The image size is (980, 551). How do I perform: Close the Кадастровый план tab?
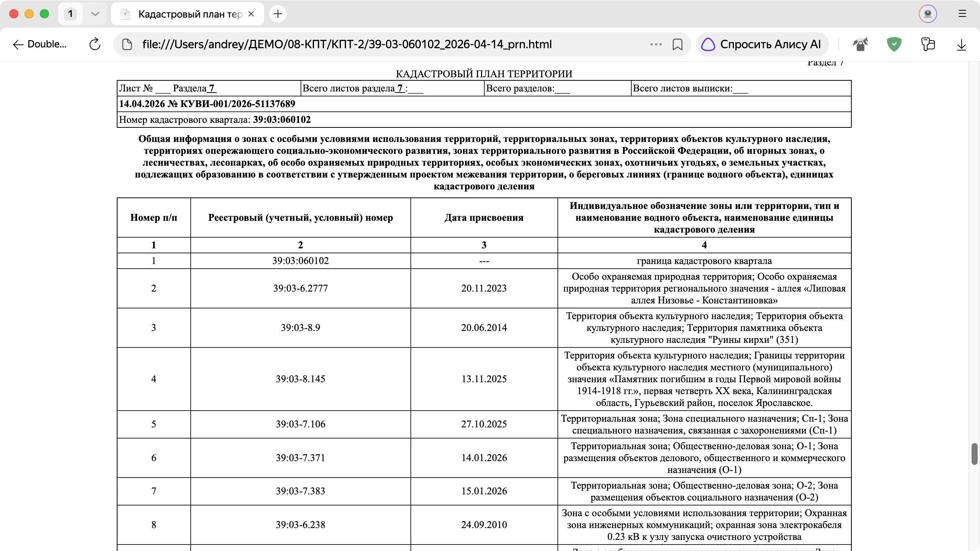251,14
